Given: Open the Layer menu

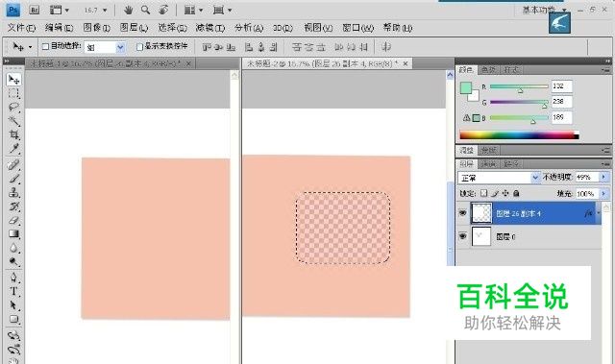Looking at the screenshot, I should click(x=134, y=28).
